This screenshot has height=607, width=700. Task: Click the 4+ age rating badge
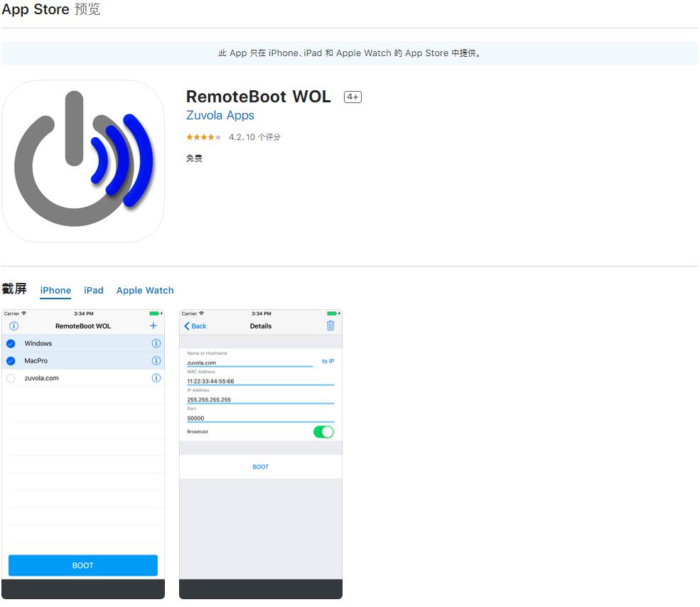pyautogui.click(x=352, y=97)
